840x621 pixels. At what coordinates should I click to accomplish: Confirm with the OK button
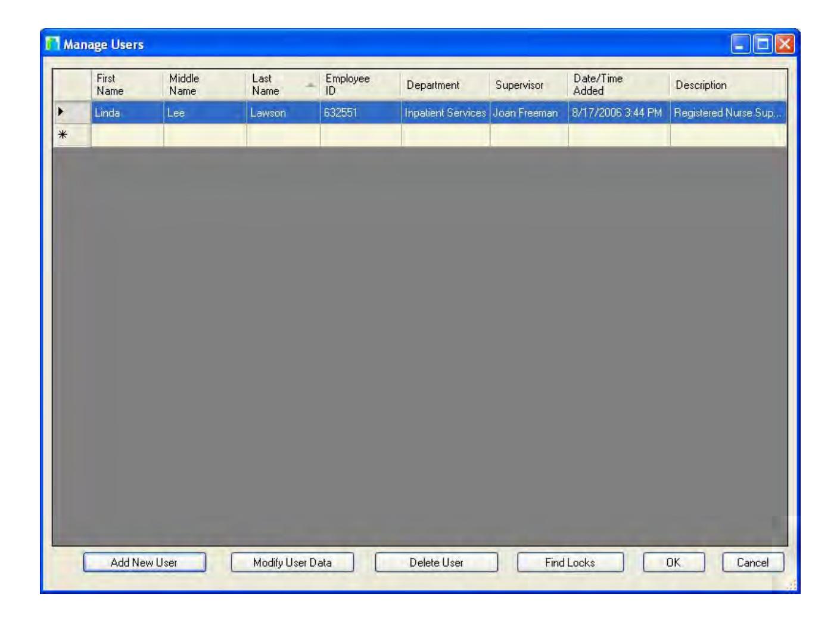(674, 563)
